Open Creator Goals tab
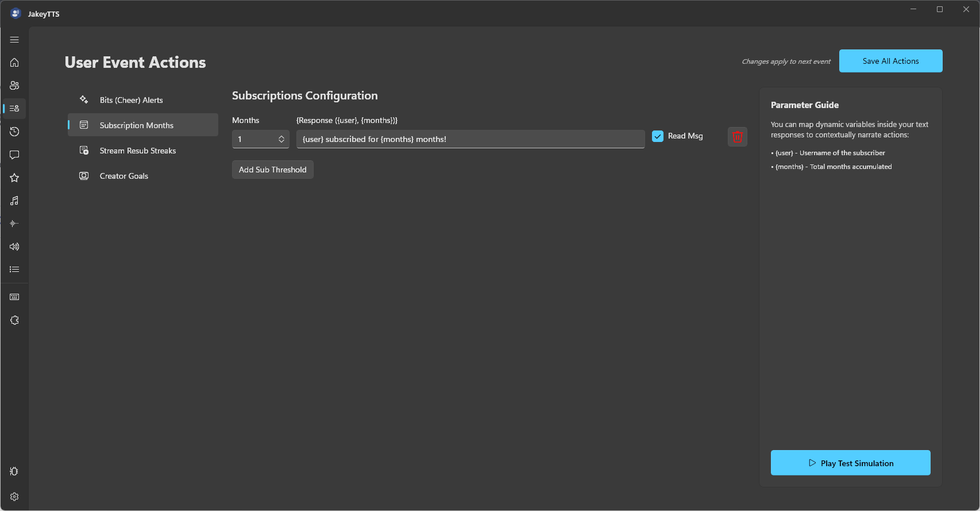 tap(143, 176)
